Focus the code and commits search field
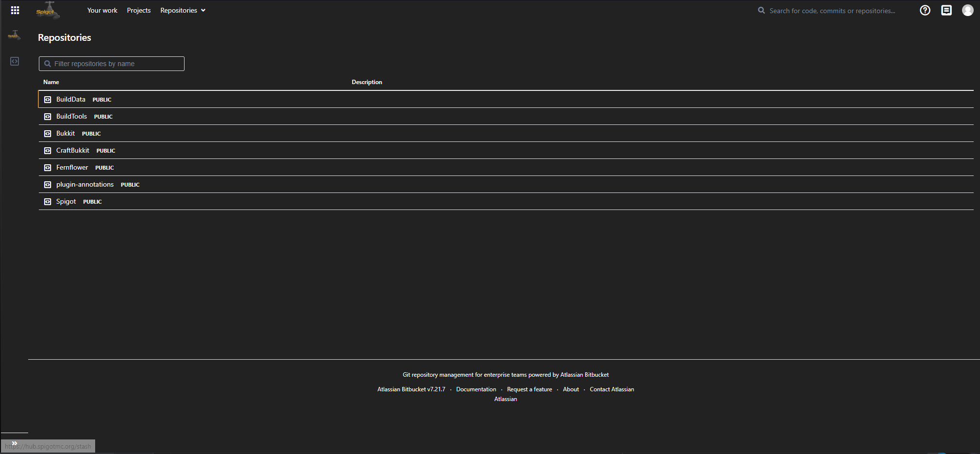This screenshot has width=980, height=454. pos(832,11)
